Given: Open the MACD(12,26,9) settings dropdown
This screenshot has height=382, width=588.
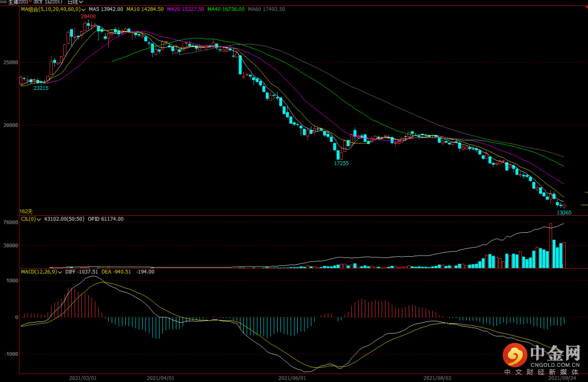Looking at the screenshot, I should (x=60, y=271).
